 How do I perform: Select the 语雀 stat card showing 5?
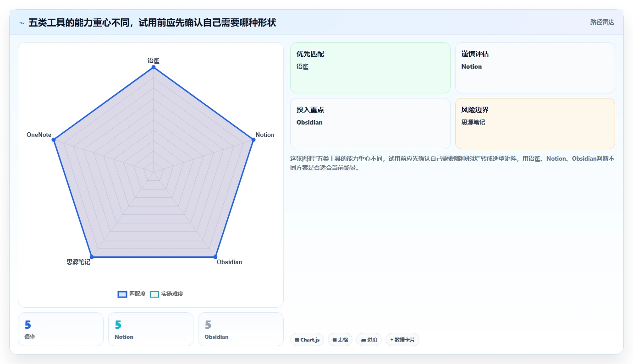[x=61, y=329]
